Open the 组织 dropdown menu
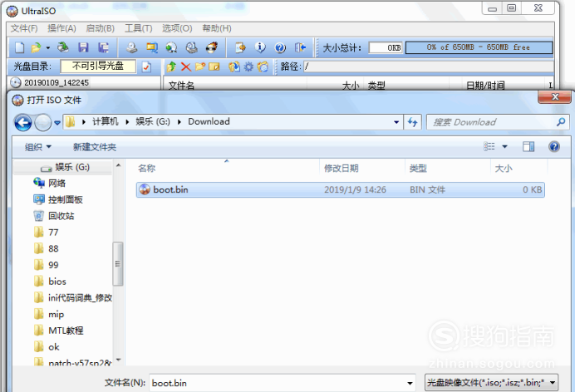This screenshot has height=392, width=575. point(37,147)
